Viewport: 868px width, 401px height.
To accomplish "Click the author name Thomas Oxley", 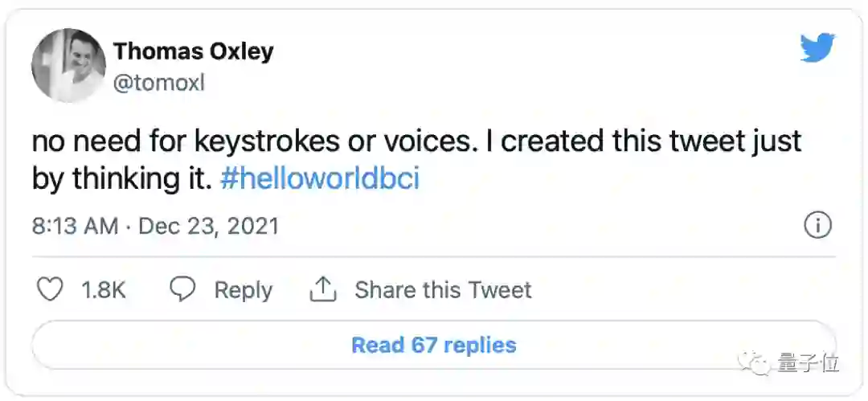I will coord(193,51).
